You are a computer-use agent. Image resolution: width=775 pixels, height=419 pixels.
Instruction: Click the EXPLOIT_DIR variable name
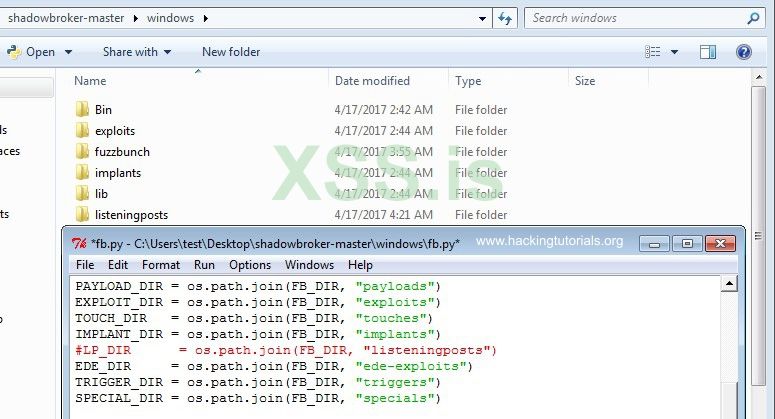pos(119,302)
